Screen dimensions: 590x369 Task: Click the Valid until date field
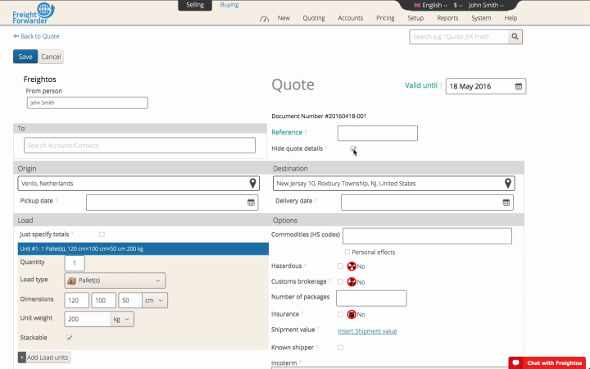tap(486, 87)
